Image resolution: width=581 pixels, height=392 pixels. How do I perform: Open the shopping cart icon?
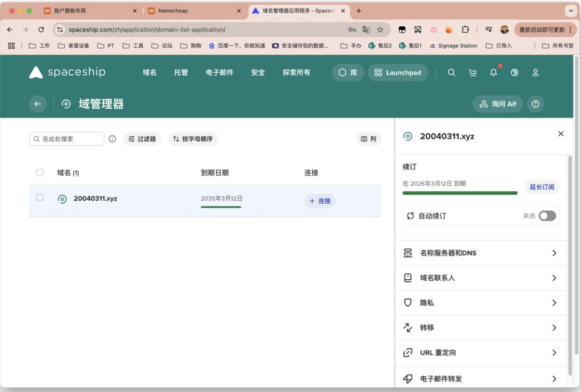[473, 73]
